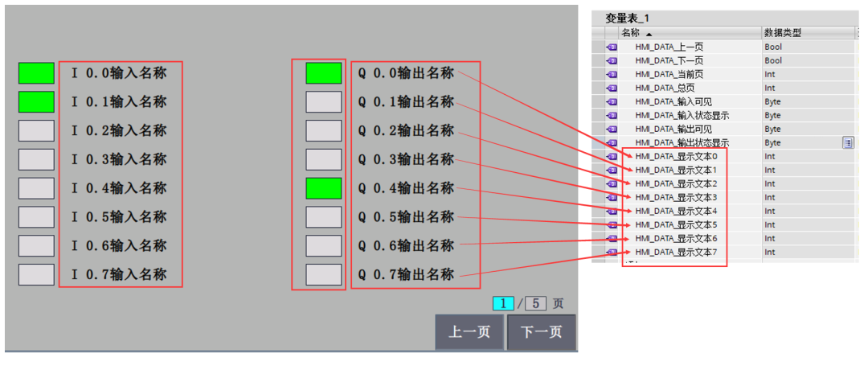Select the HMI_DATA_输出可见 variable name

click(x=673, y=129)
